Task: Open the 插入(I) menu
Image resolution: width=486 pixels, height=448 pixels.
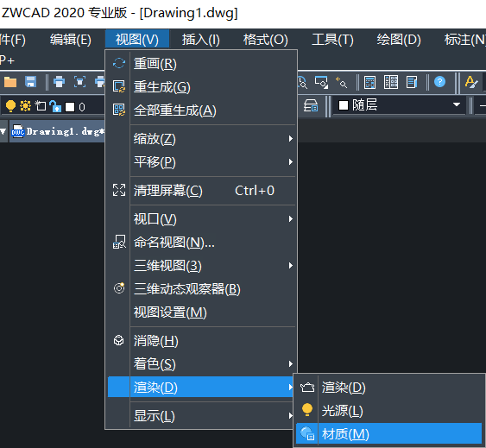Action: tap(201, 40)
